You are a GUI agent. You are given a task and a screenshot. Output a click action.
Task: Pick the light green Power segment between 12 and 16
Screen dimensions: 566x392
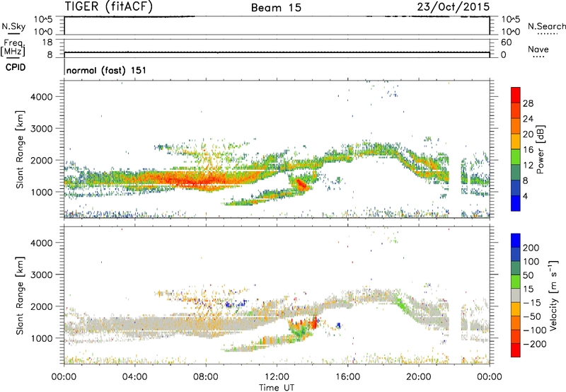pyautogui.click(x=516, y=156)
